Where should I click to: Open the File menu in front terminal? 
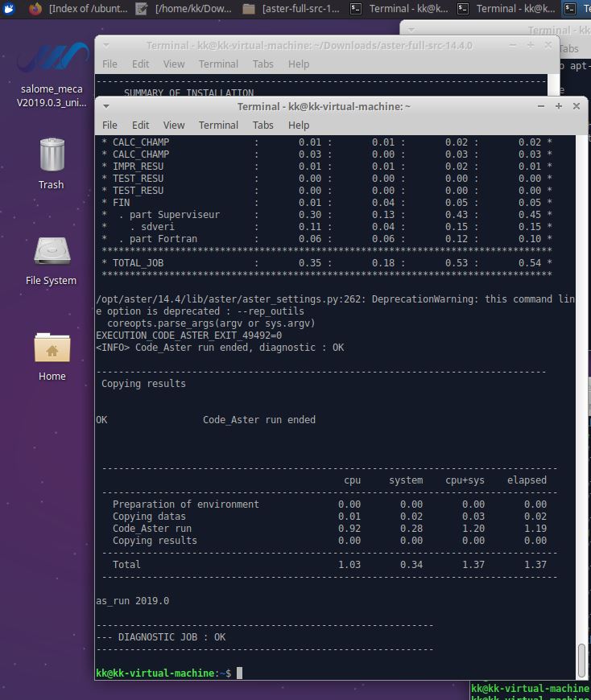point(110,125)
